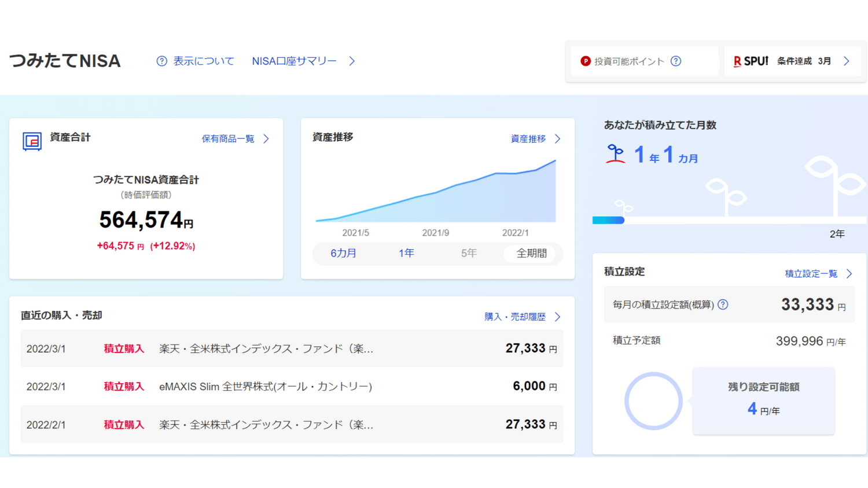Click chevron beside 積立設定一覧
868x488 pixels.
(849, 274)
